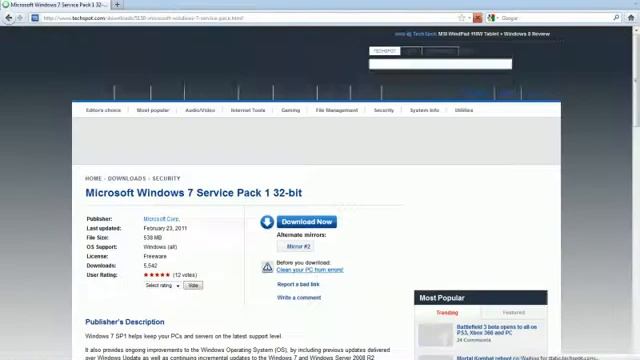Click the browser forward arrow button
This screenshot has height=360, width=640.
pyautogui.click(x=20, y=18)
